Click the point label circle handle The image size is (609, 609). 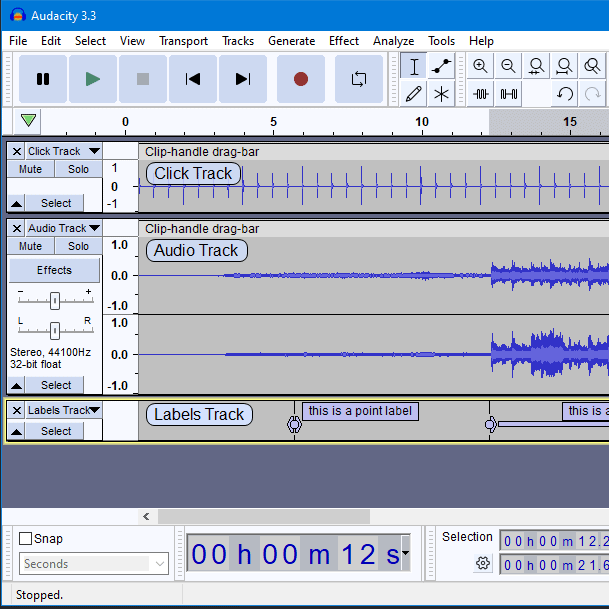[x=294, y=424]
